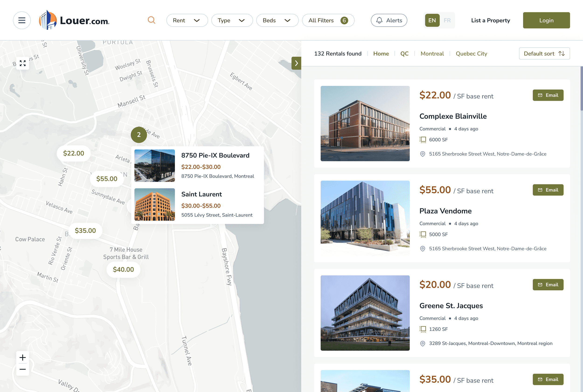Expand map to fullscreen

(x=23, y=63)
